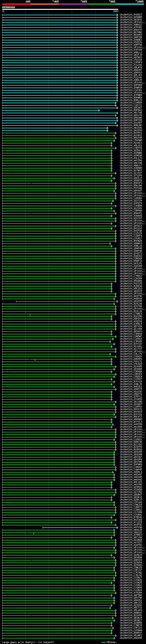Click the purple ~60% identity legend segment
Image resolution: width=146 pixels, height=644 pixels.
tap(73, 4)
